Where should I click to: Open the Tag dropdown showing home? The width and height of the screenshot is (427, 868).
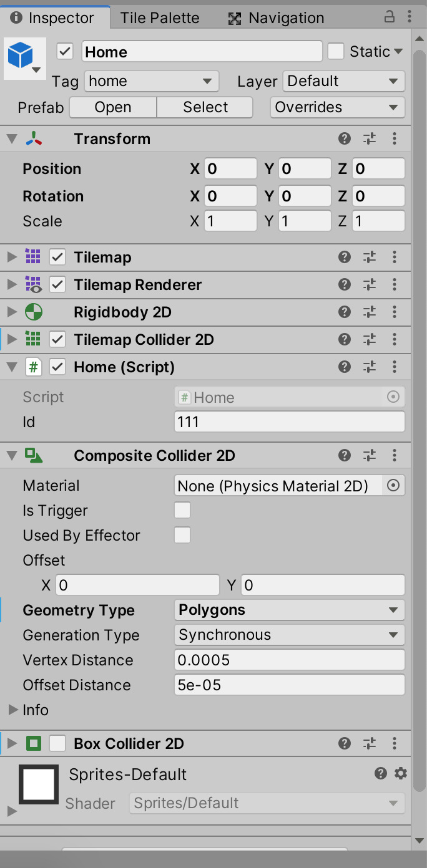click(x=152, y=81)
